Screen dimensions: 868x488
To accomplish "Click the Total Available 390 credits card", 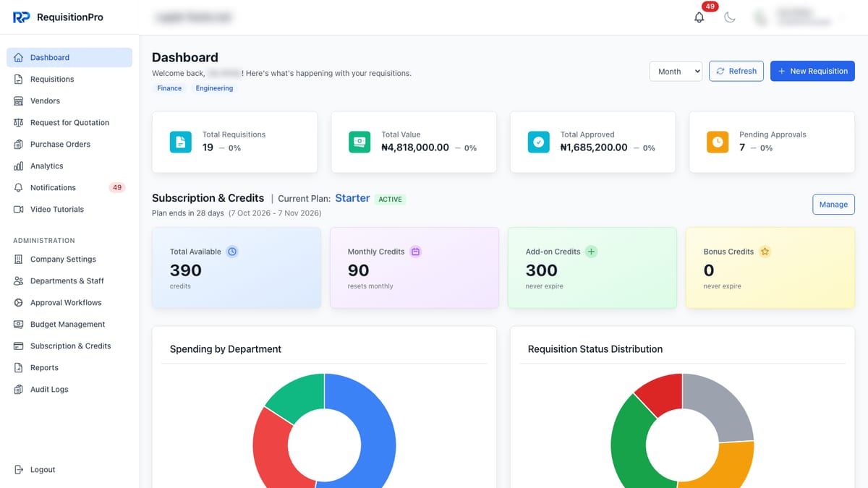I will tap(236, 268).
